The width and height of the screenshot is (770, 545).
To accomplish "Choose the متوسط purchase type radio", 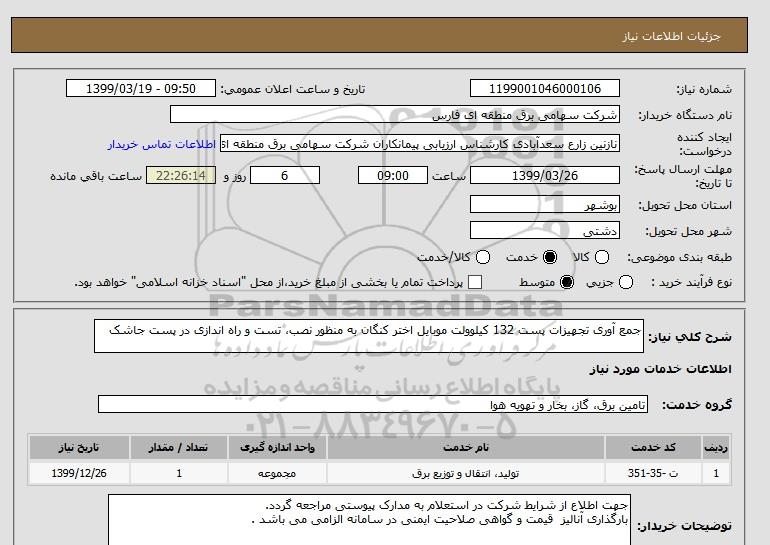I will (x=567, y=282).
